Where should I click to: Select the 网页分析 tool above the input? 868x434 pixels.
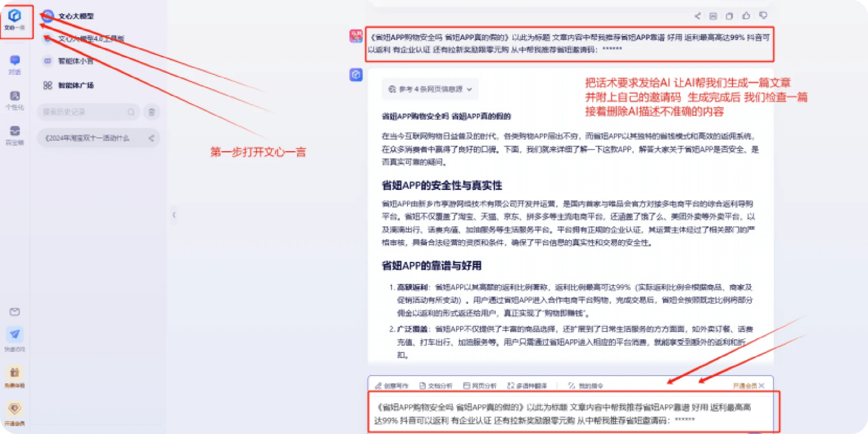coord(480,386)
